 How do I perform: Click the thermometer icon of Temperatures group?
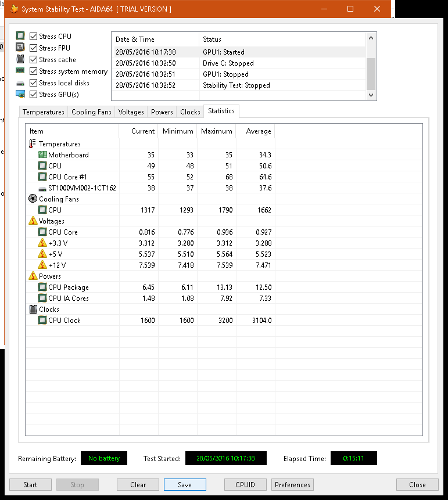point(33,144)
